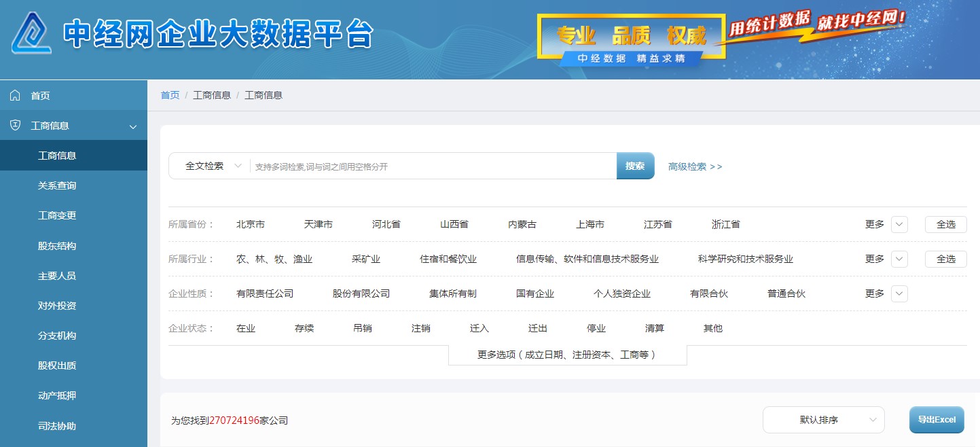Viewport: 980px width, 447px height.
Task: Click the 专业 品质 权威 banner
Action: pos(630,41)
